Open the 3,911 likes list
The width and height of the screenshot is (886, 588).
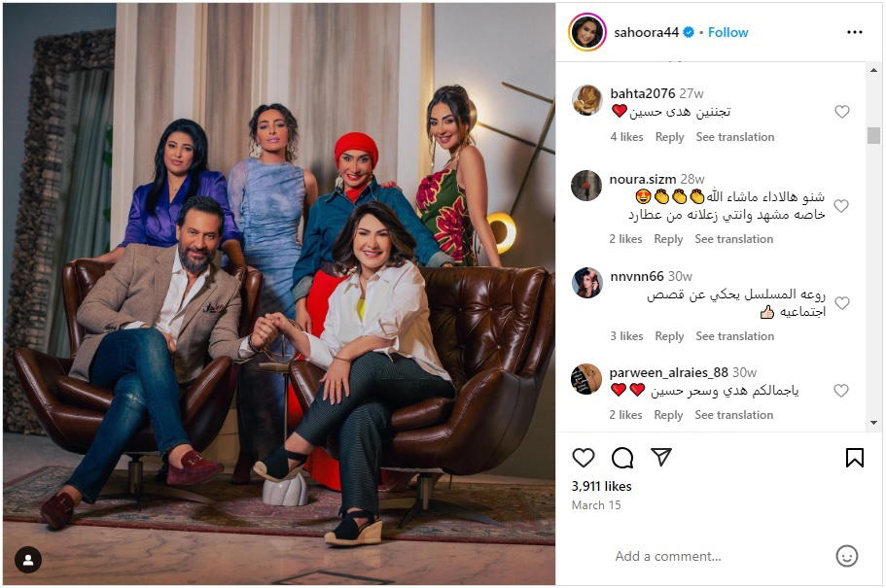tap(601, 486)
